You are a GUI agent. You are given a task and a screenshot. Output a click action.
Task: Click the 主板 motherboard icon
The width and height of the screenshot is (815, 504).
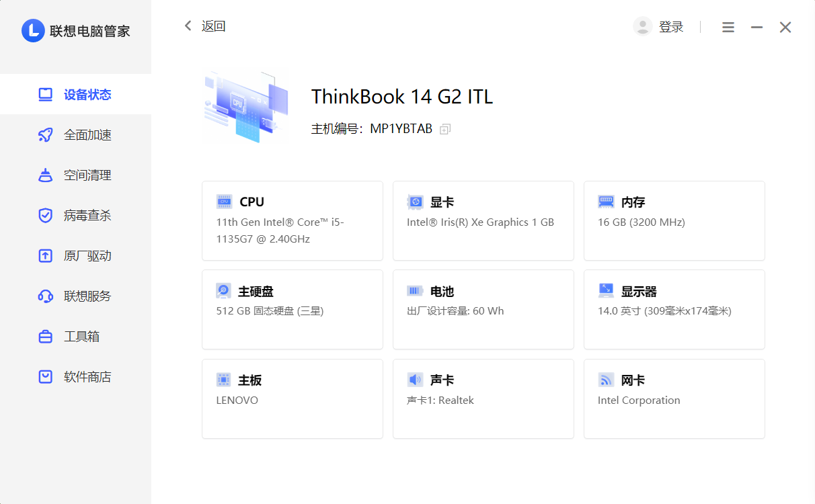coord(223,380)
